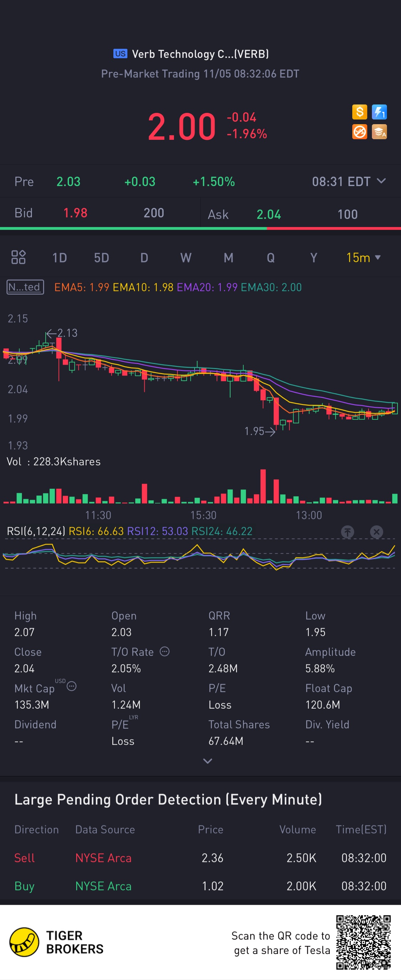Tap the EMA5: 1.99 indicator label
This screenshot has height=980, width=401.
pos(82,287)
